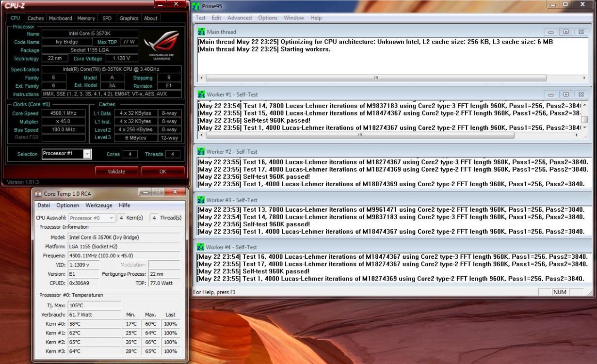The image size is (597, 364).
Task: Maximize the Core Temp window
Action: tap(158, 192)
